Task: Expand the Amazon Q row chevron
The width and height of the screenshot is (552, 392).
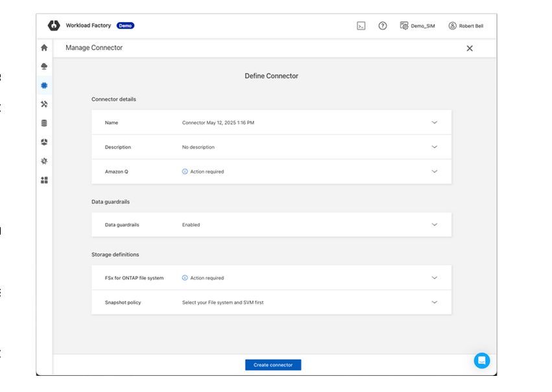Action: pos(434,172)
